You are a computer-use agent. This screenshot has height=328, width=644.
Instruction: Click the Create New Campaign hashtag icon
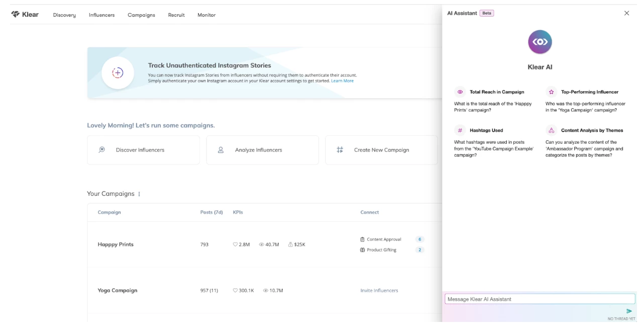point(340,149)
